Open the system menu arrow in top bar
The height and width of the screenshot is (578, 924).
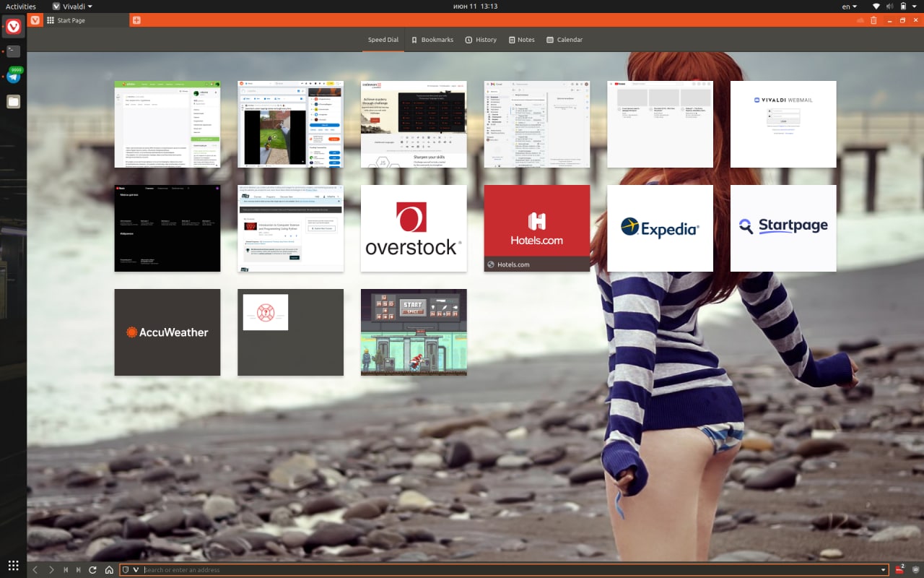point(913,7)
